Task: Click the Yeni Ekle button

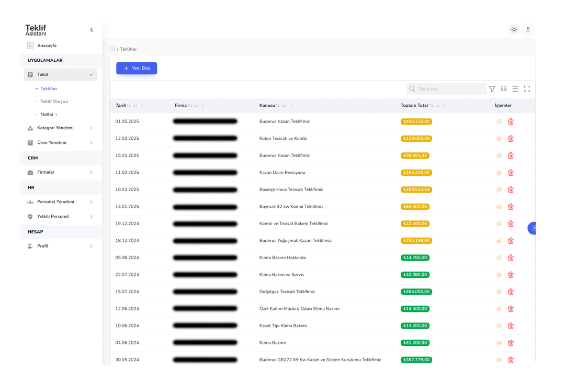Action: coord(137,69)
